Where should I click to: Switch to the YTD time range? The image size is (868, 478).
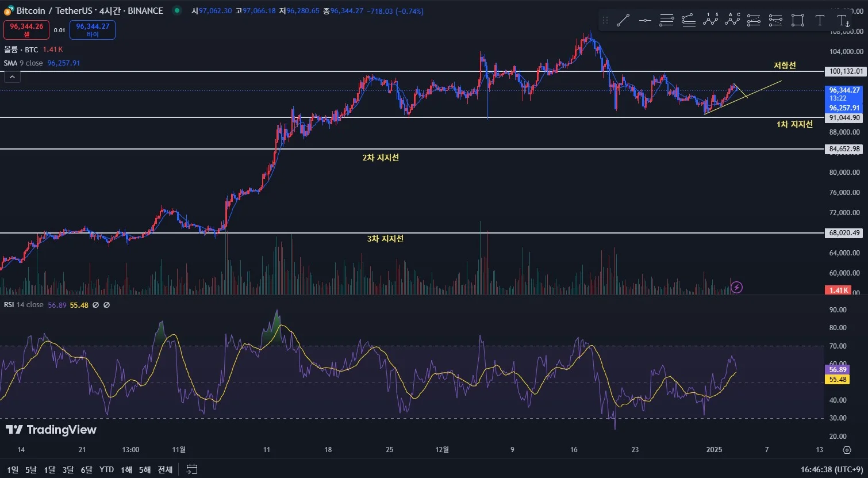click(x=106, y=469)
